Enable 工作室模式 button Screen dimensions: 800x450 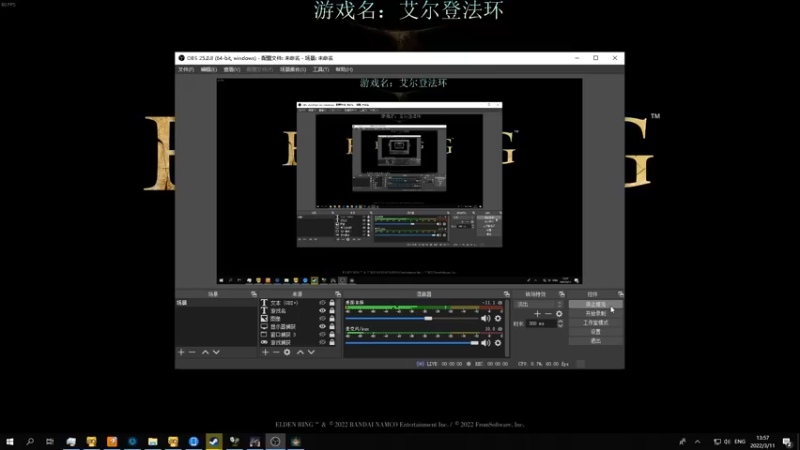pos(596,323)
